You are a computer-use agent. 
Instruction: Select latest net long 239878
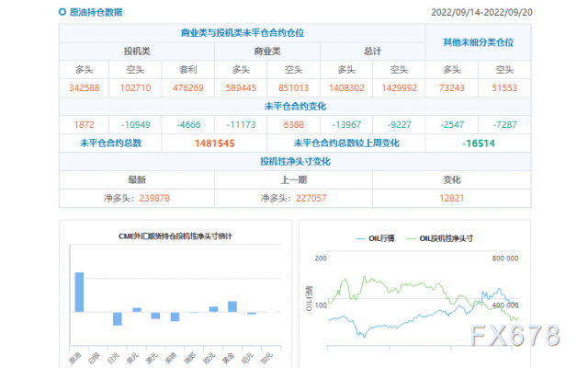(x=154, y=199)
